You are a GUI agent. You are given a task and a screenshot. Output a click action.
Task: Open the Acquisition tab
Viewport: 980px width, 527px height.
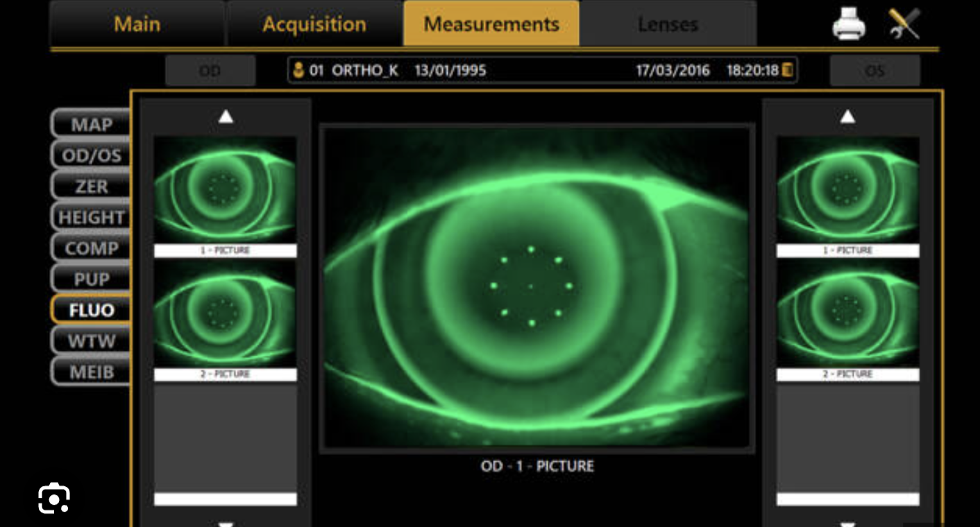pyautogui.click(x=314, y=24)
